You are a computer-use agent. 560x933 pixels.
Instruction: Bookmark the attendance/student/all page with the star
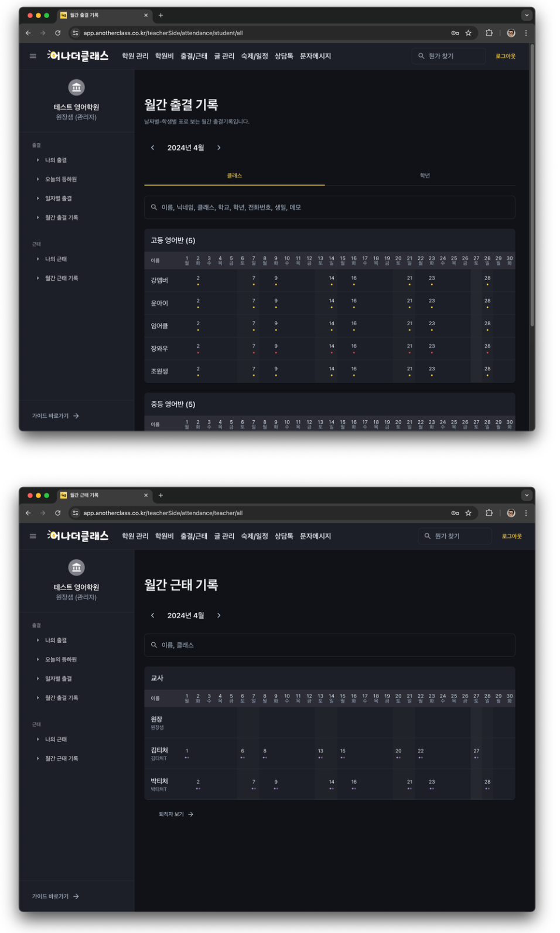click(468, 33)
